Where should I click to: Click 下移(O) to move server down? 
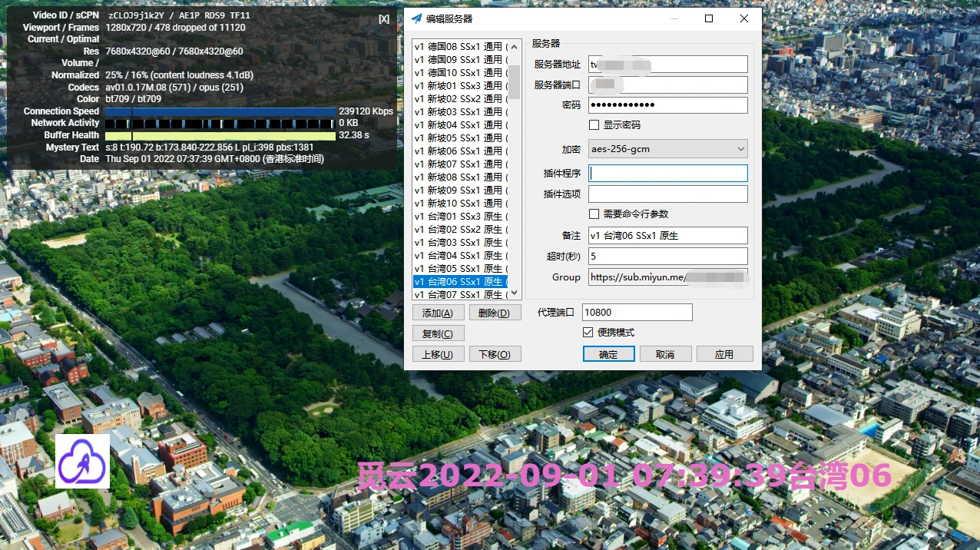coord(494,354)
